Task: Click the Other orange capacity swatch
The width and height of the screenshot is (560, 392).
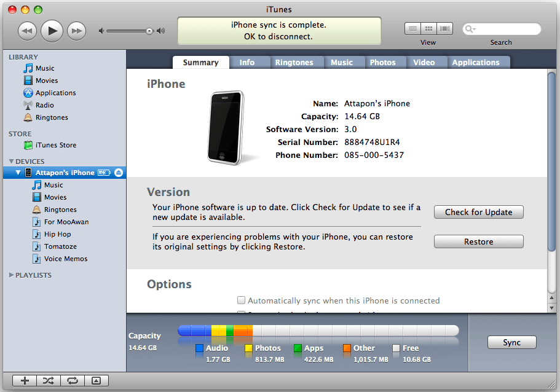Action: [347, 348]
